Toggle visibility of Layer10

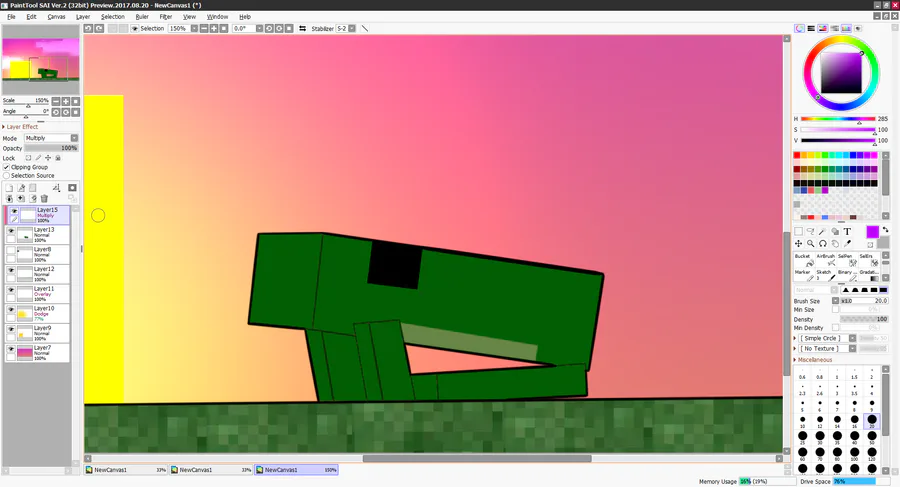coord(11,310)
